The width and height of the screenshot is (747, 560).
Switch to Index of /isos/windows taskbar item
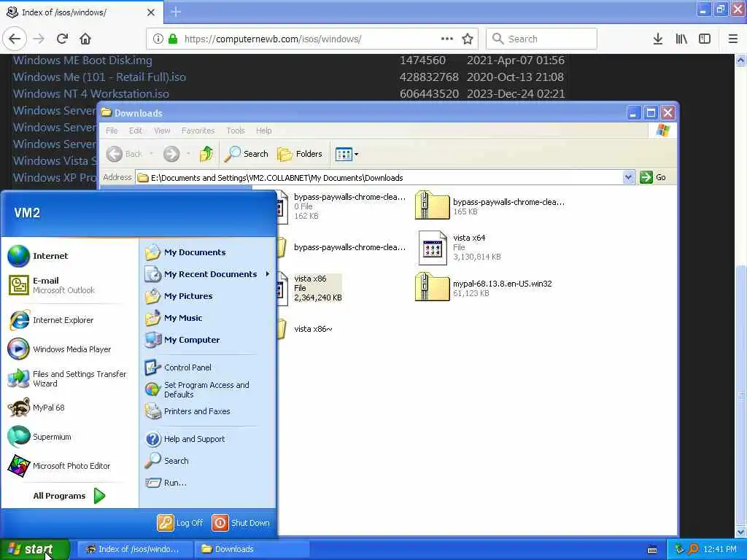(135, 549)
